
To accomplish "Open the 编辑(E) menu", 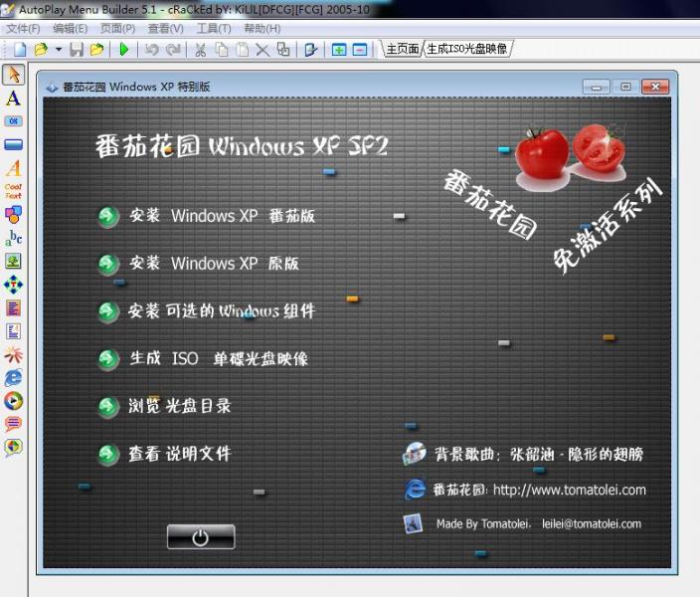I will click(x=70, y=29).
